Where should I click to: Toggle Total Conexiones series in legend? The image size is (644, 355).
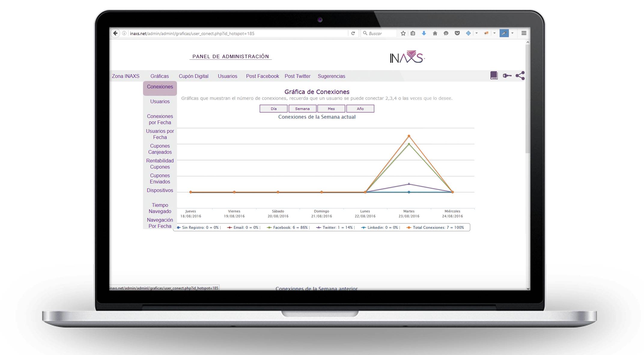tap(435, 228)
